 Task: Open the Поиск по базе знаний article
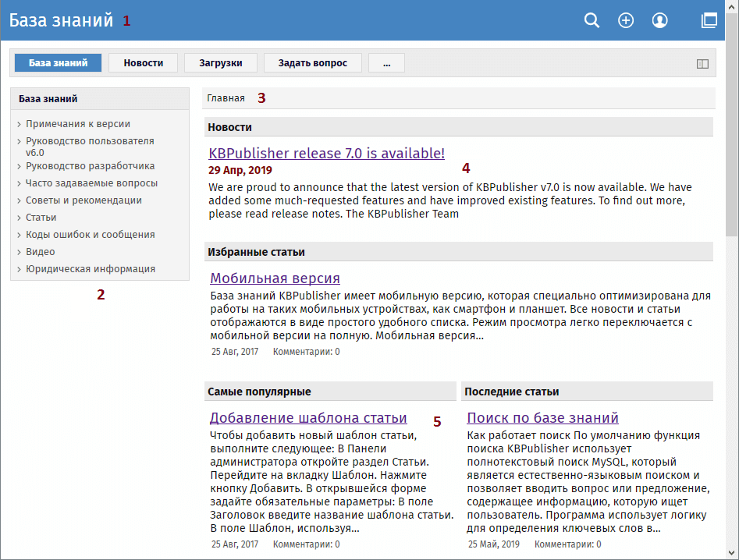(542, 417)
